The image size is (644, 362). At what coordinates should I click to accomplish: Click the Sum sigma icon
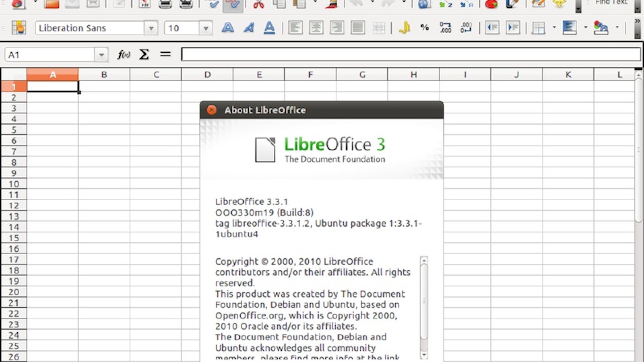(x=144, y=54)
